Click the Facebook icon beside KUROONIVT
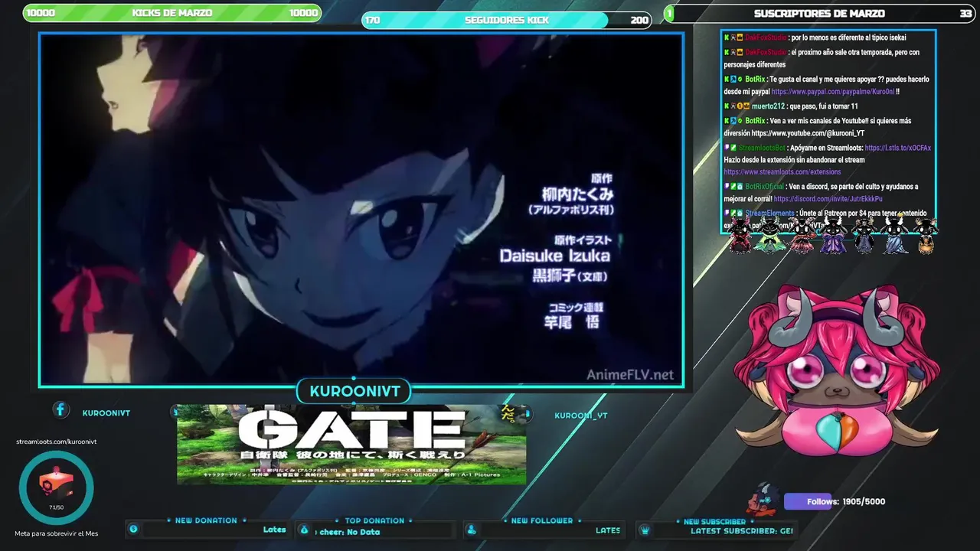This screenshot has height=551, width=980. point(60,410)
